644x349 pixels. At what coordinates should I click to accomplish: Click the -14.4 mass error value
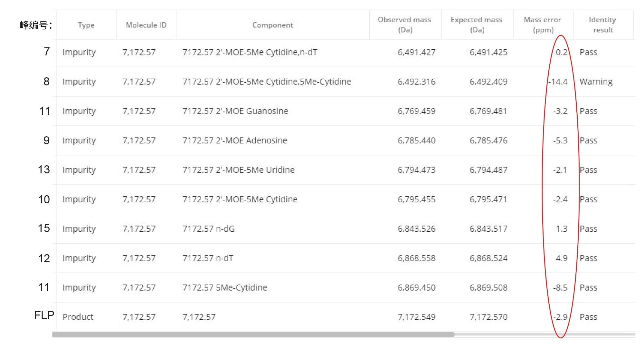coord(558,82)
